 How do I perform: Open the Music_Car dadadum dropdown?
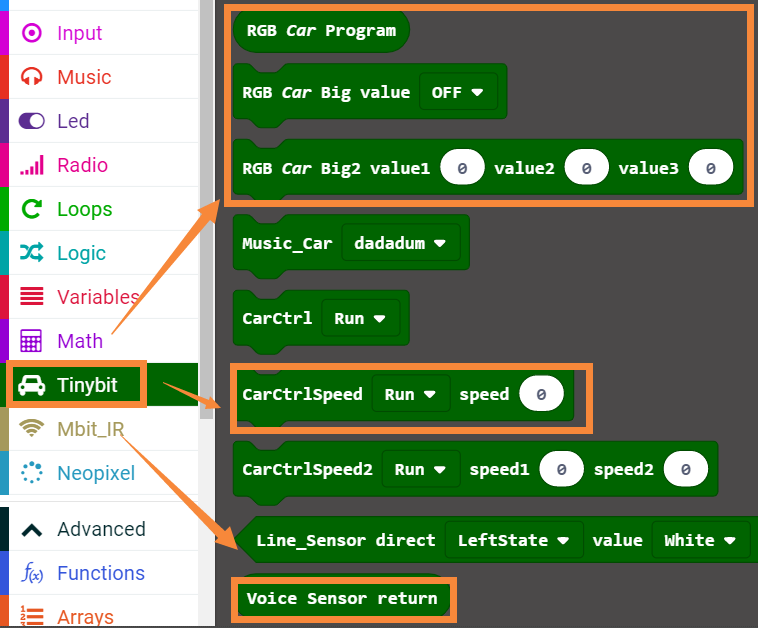click(399, 242)
